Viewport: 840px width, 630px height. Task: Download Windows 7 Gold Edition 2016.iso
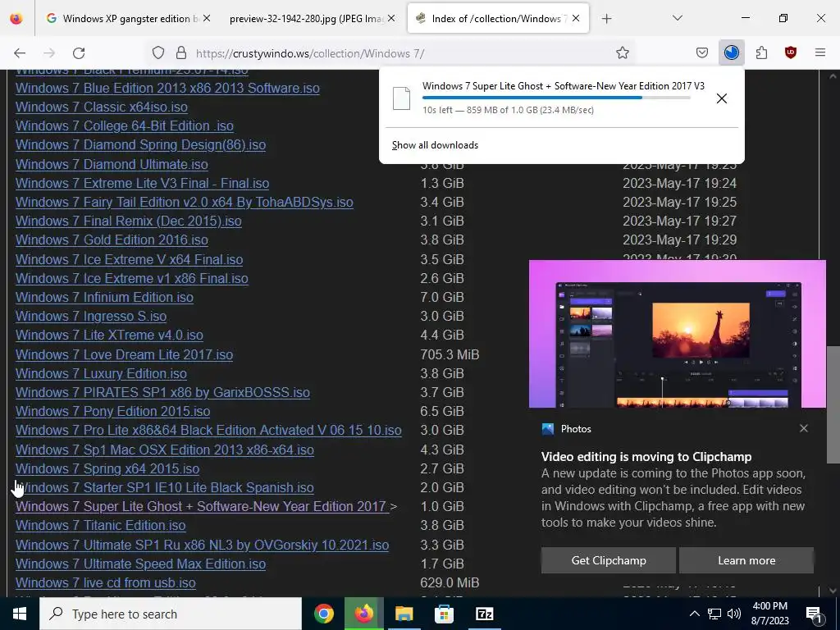tap(112, 240)
